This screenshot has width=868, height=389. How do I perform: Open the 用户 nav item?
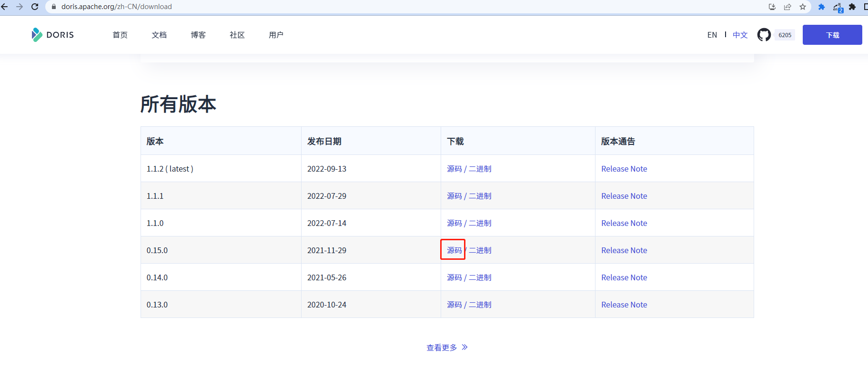(x=276, y=35)
